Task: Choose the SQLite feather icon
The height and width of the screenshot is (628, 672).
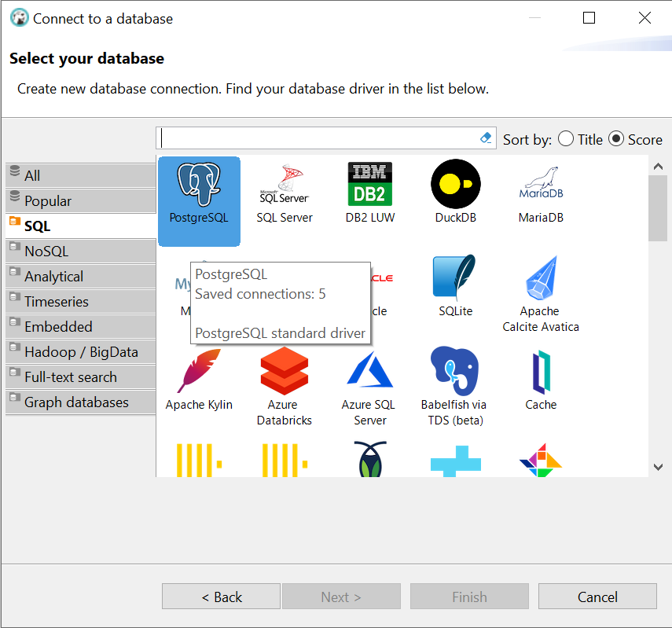Action: pos(455,277)
